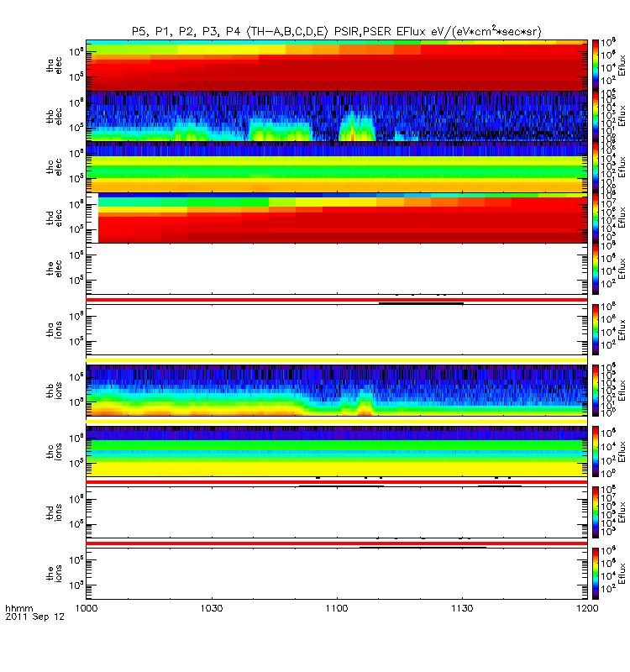Select the thb ions spectrogram panel
Screen dimensions: 630x672
click(x=337, y=391)
